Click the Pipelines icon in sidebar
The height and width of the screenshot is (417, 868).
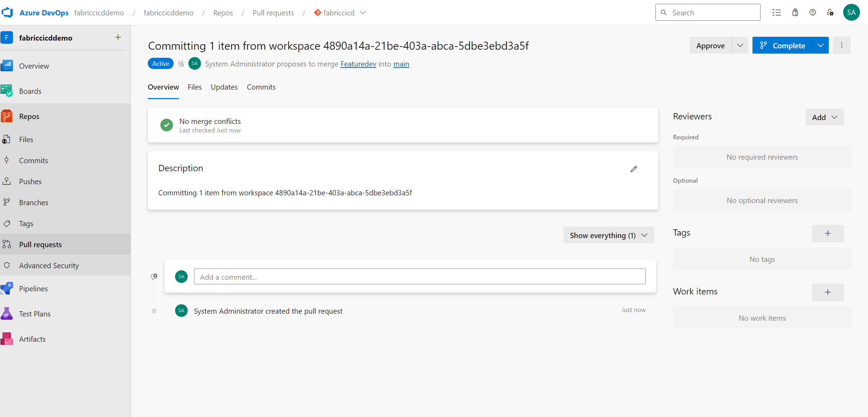pyautogui.click(x=8, y=288)
